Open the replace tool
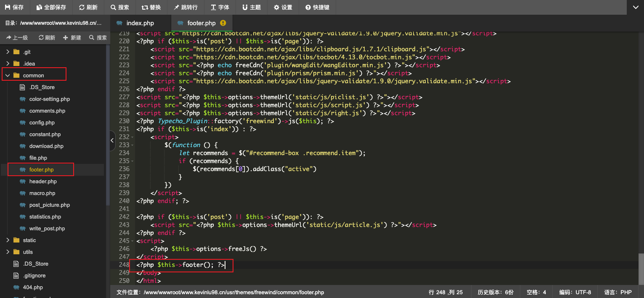The image size is (644, 298). [x=145, y=8]
